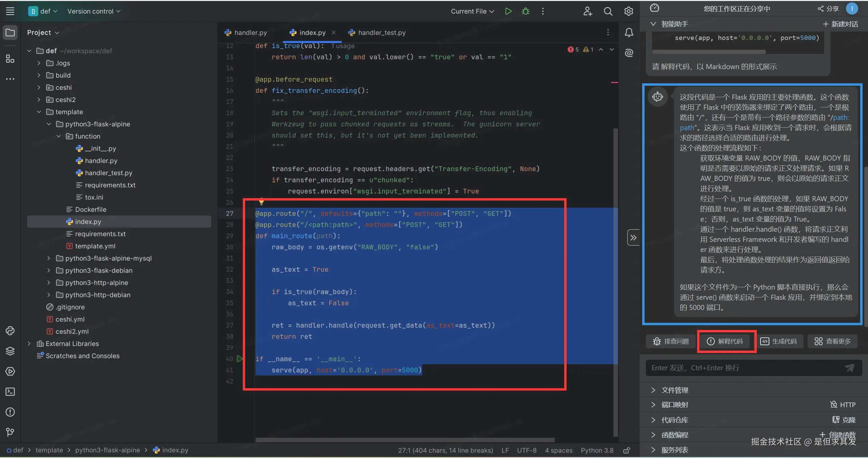Collapse the right side panel arrow

pos(633,238)
